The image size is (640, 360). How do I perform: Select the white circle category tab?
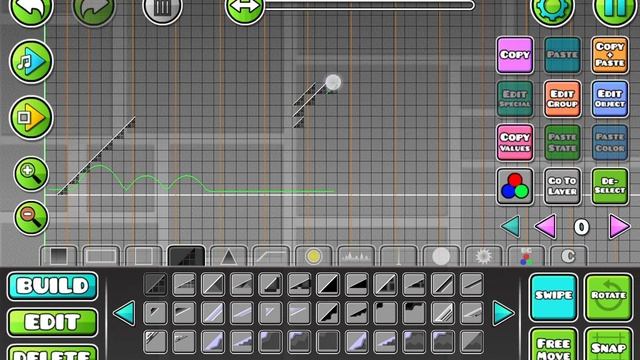[x=441, y=256]
